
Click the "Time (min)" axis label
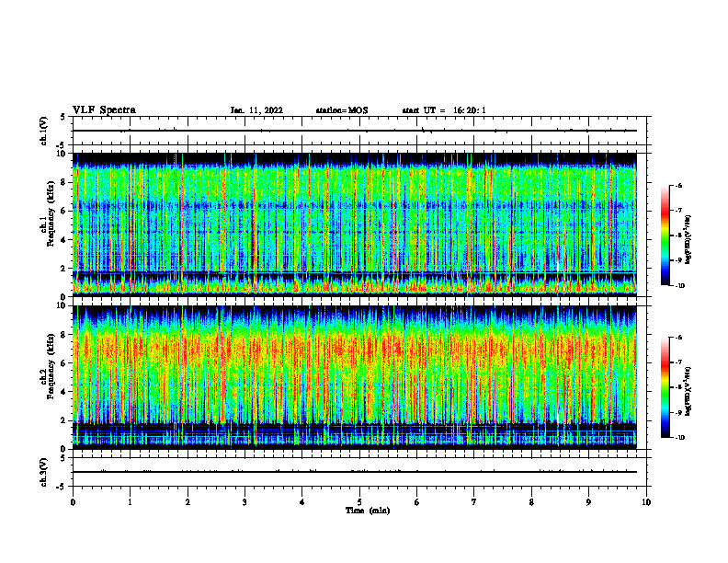[x=368, y=511]
